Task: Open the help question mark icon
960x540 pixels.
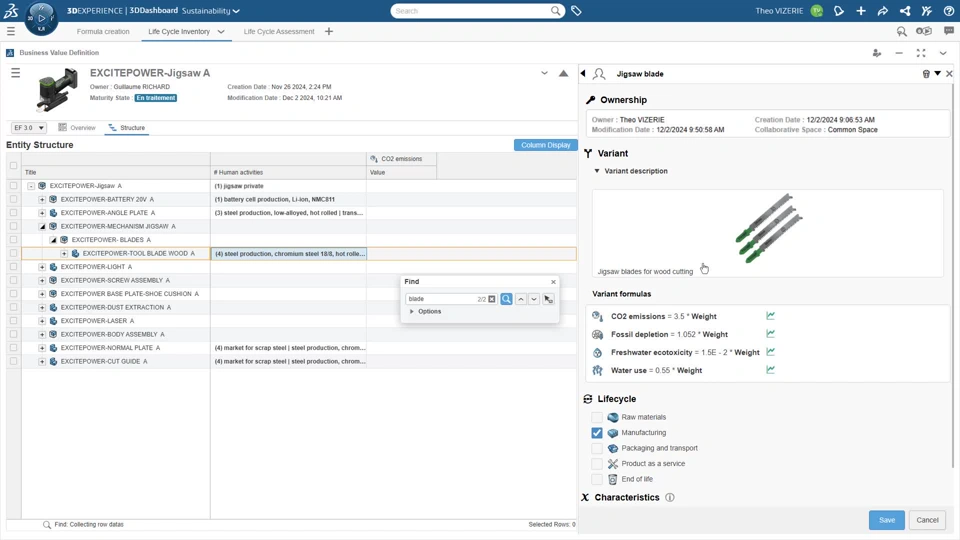Action: click(948, 10)
